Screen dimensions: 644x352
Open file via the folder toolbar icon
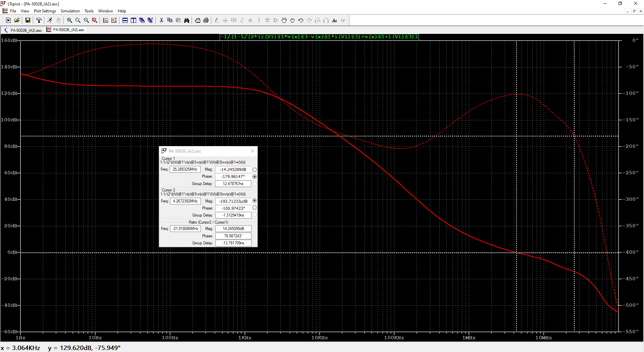pos(17,20)
